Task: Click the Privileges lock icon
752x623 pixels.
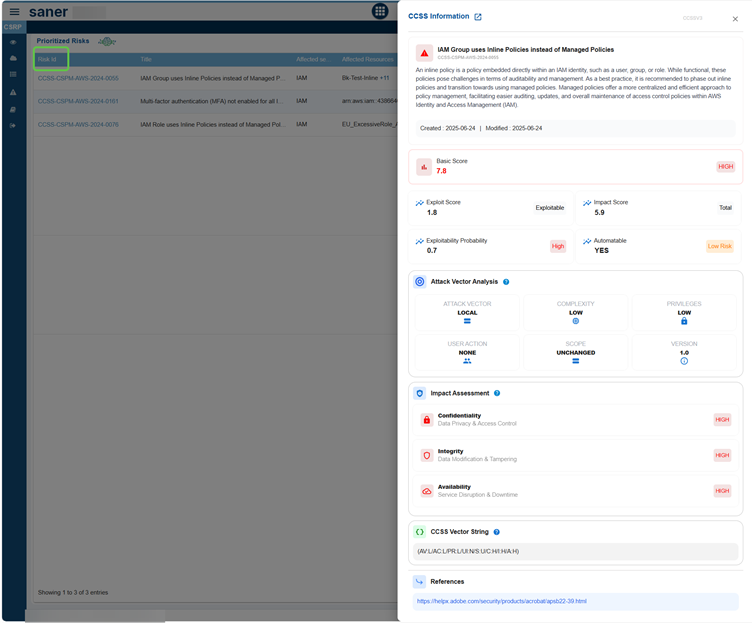Action: pos(684,321)
